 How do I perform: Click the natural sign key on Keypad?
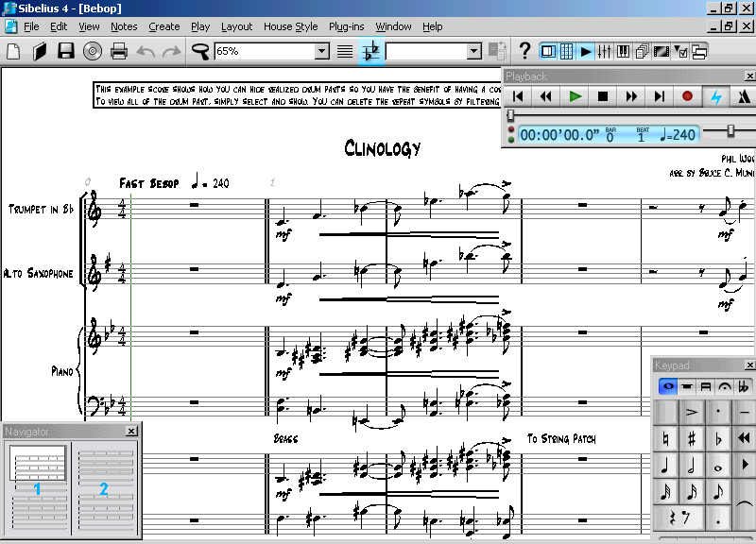point(666,438)
